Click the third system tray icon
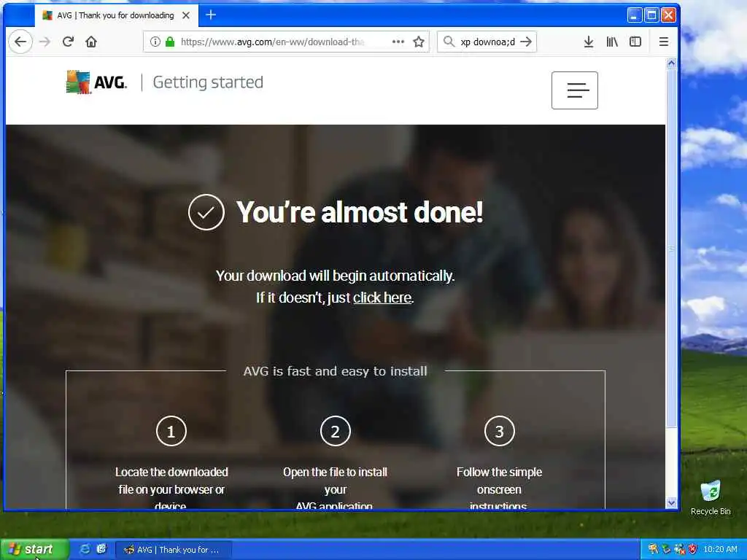Viewport: 747px width, 560px height. coord(679,550)
